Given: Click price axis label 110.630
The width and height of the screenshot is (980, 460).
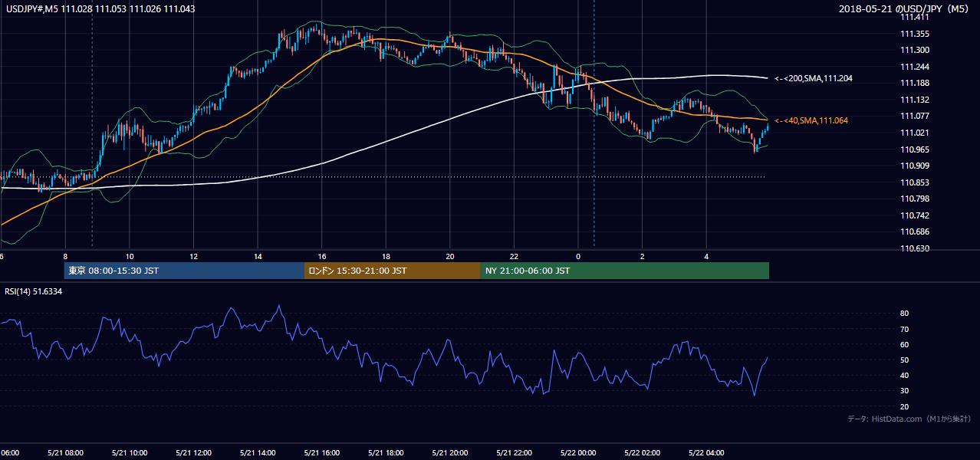Looking at the screenshot, I should click(915, 248).
